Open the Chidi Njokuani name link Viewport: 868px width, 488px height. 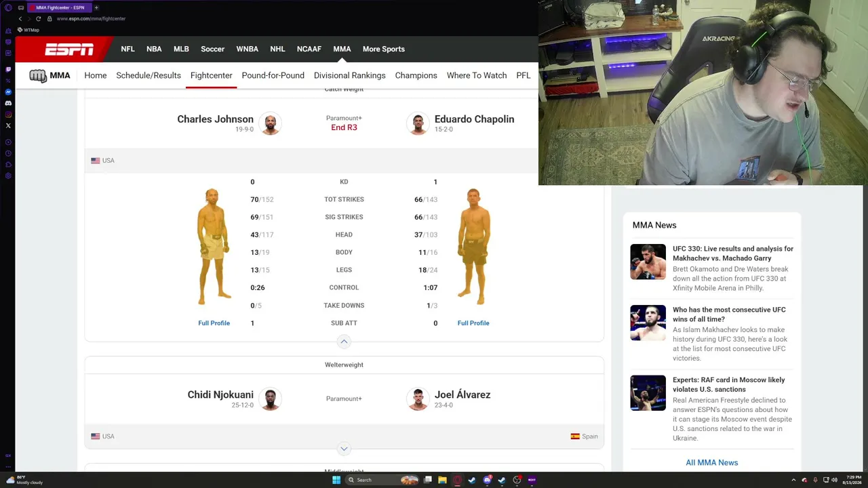(x=220, y=395)
